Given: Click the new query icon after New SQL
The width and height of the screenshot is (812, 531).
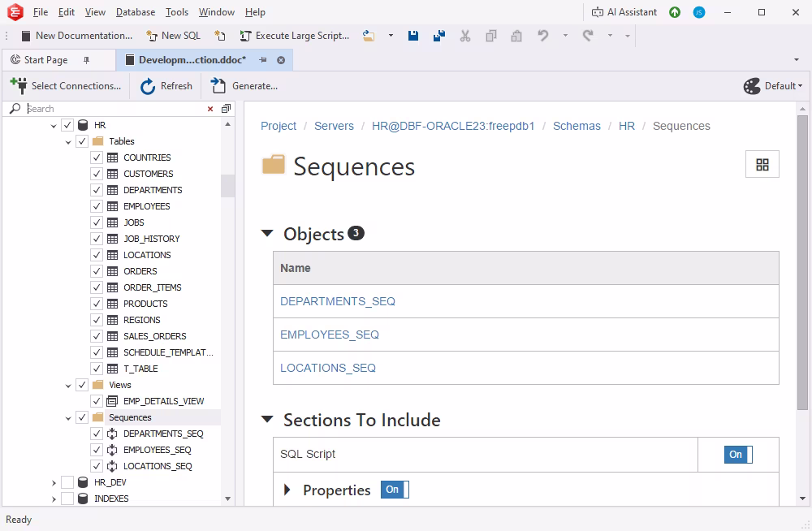Looking at the screenshot, I should (220, 36).
